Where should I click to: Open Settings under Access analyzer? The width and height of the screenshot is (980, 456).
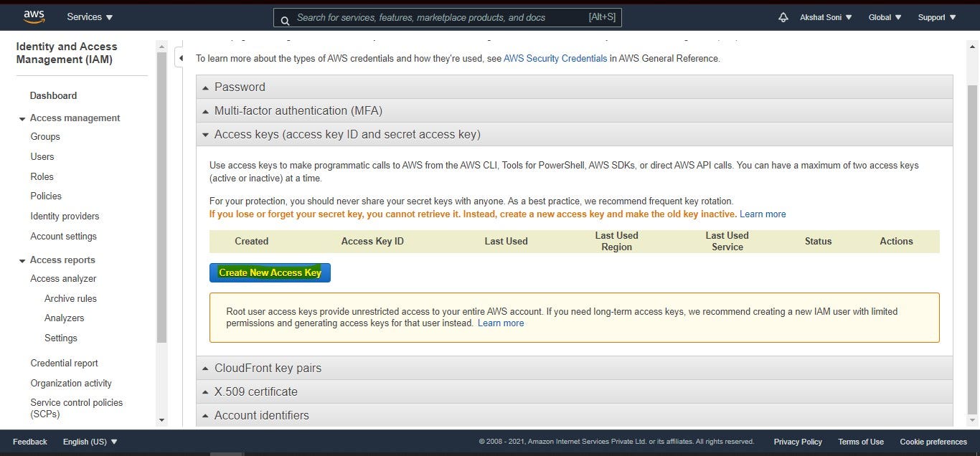pos(61,338)
